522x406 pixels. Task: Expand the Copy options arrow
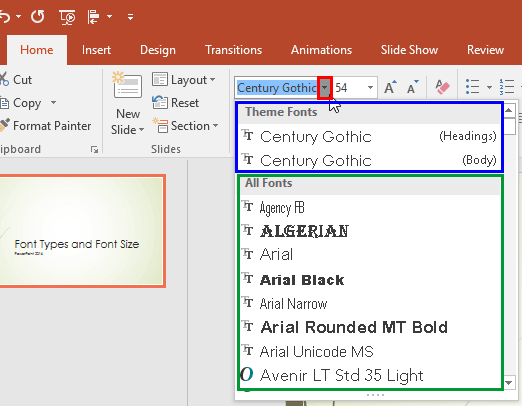coord(53,102)
